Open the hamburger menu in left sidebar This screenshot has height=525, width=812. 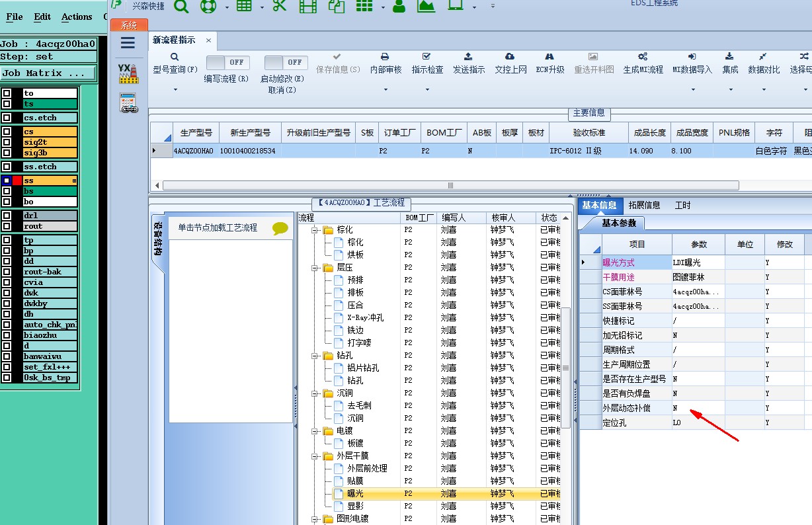tap(128, 43)
